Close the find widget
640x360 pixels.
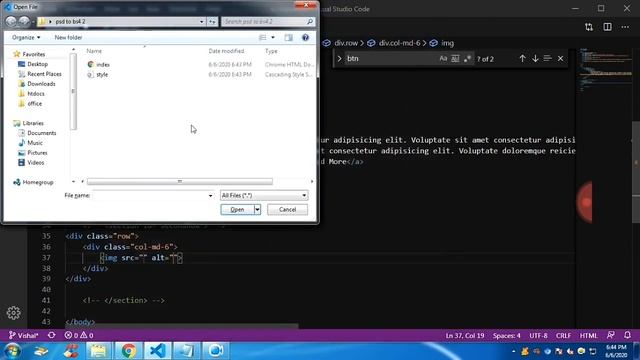coord(560,59)
